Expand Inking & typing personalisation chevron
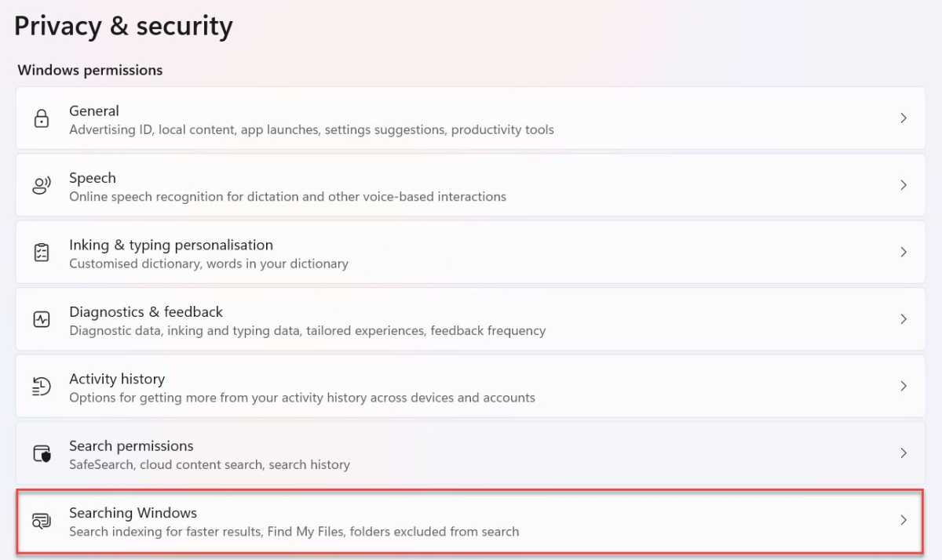This screenshot has height=560, width=942. 904,253
